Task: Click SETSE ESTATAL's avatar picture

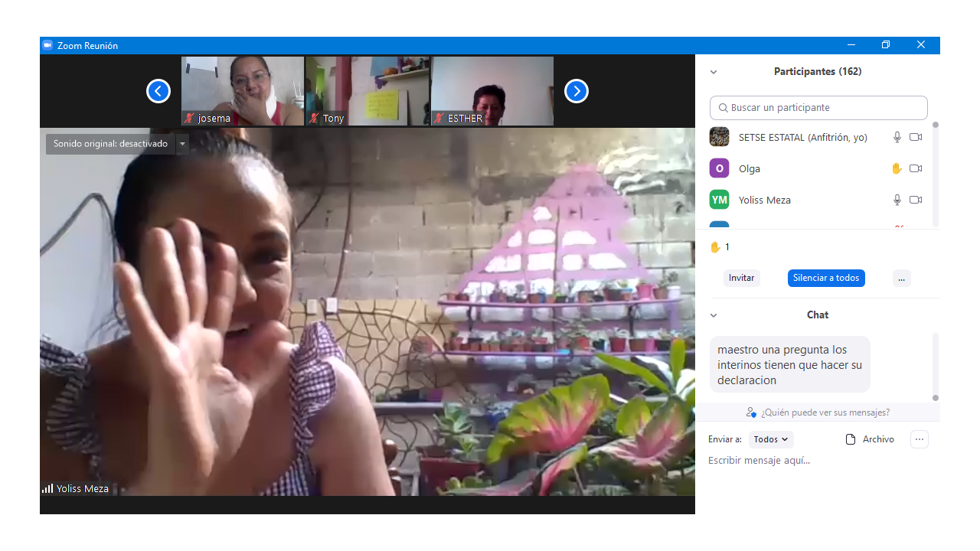Action: click(719, 137)
